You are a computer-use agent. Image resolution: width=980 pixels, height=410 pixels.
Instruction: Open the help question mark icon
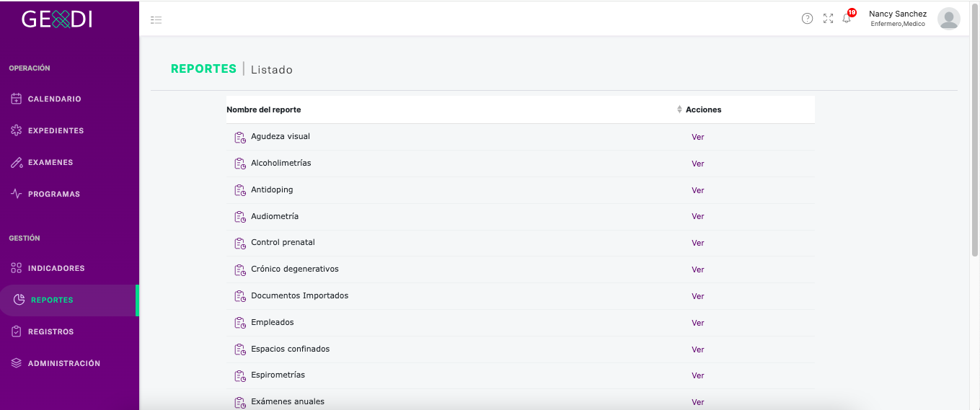click(808, 19)
